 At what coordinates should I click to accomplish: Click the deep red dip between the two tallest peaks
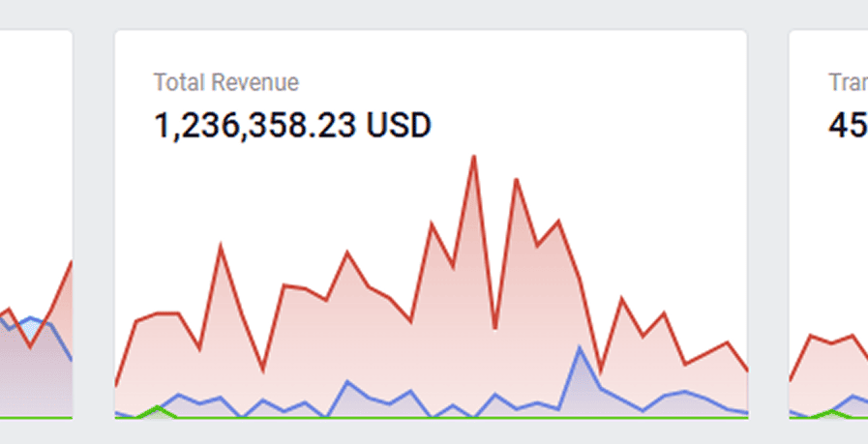(495, 327)
